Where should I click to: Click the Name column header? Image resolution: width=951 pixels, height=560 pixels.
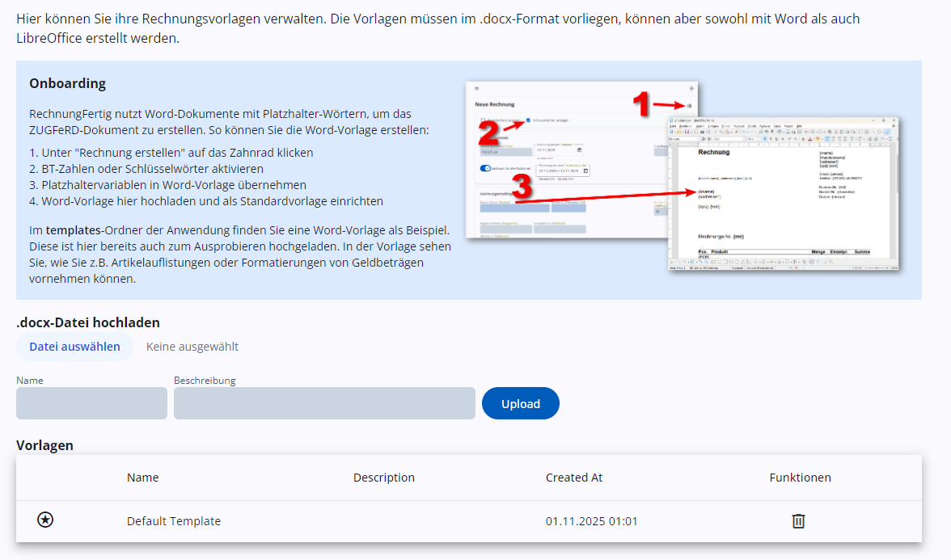[142, 478]
